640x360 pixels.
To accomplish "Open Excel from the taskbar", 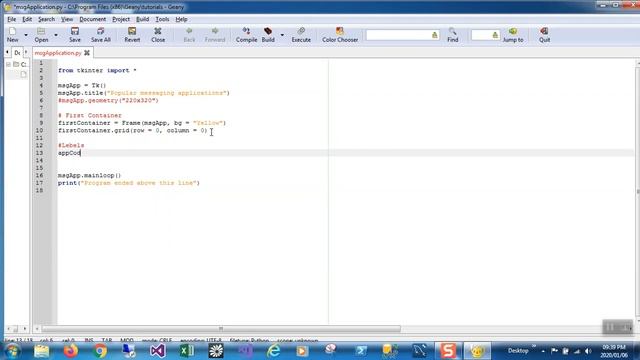I will point(187,351).
